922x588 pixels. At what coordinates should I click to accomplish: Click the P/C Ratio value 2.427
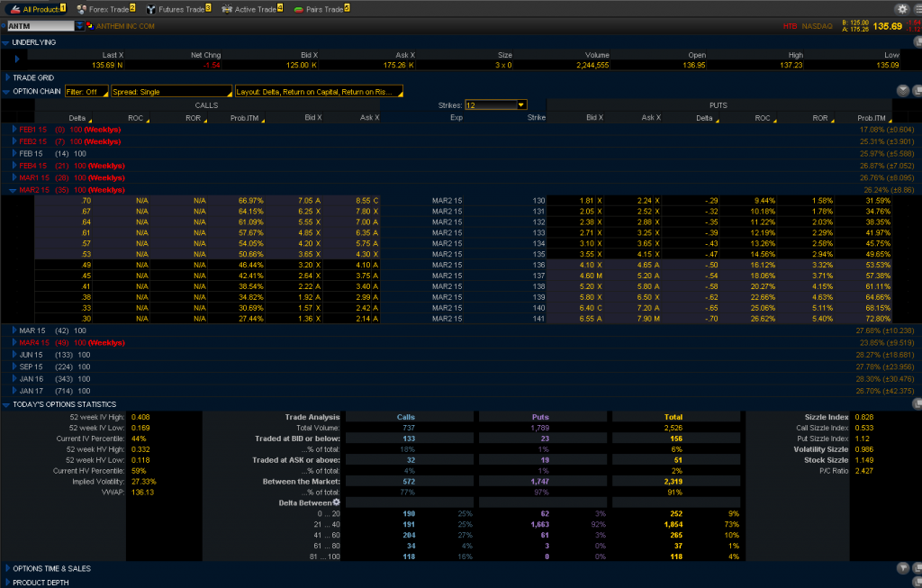tap(863, 470)
